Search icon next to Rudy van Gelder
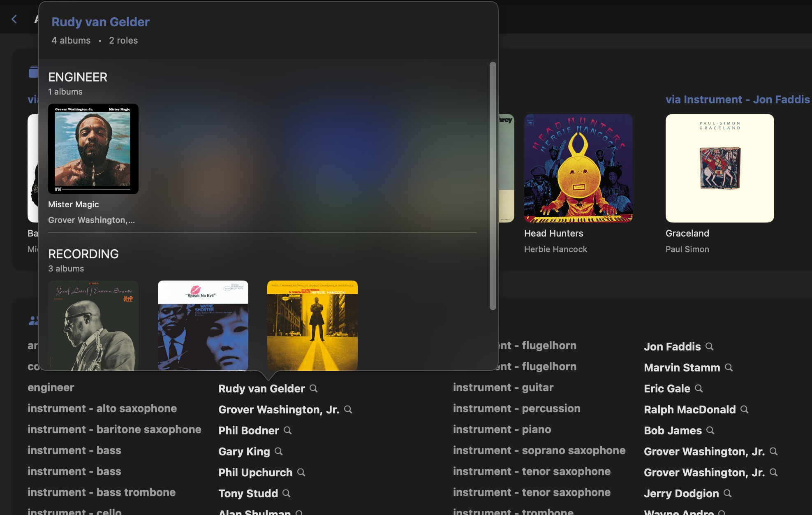812x515 pixels. click(314, 388)
